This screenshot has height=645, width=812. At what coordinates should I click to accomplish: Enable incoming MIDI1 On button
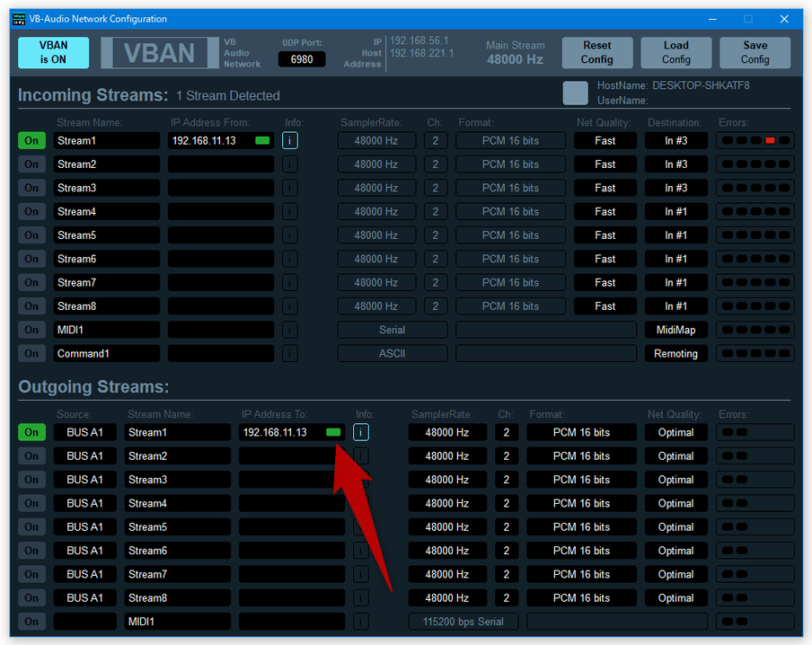(x=31, y=330)
